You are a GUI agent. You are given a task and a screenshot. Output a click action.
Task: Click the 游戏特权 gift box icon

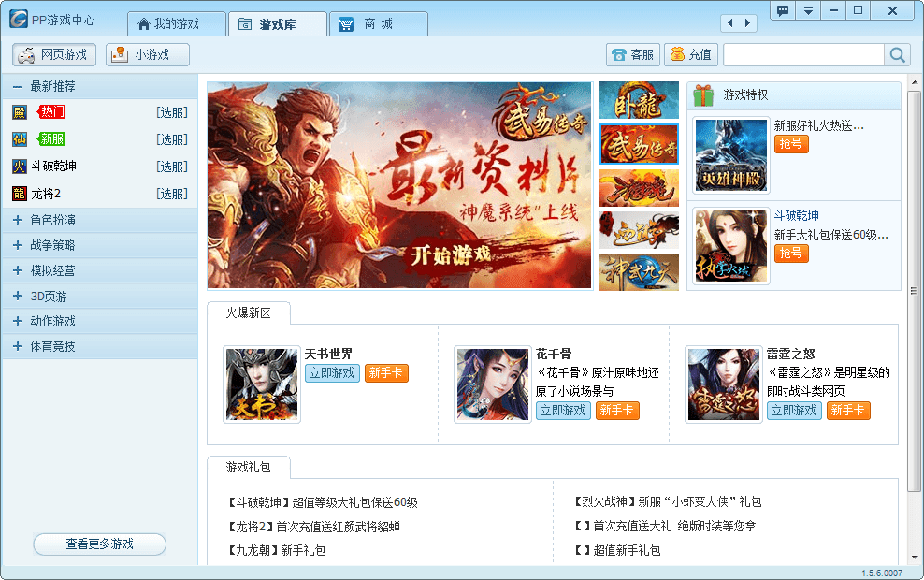click(703, 95)
